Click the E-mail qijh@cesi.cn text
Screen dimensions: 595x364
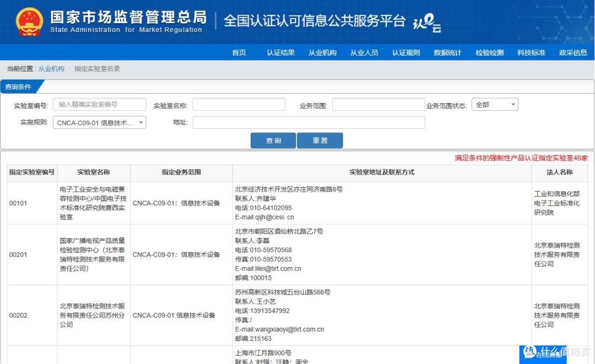264,218
